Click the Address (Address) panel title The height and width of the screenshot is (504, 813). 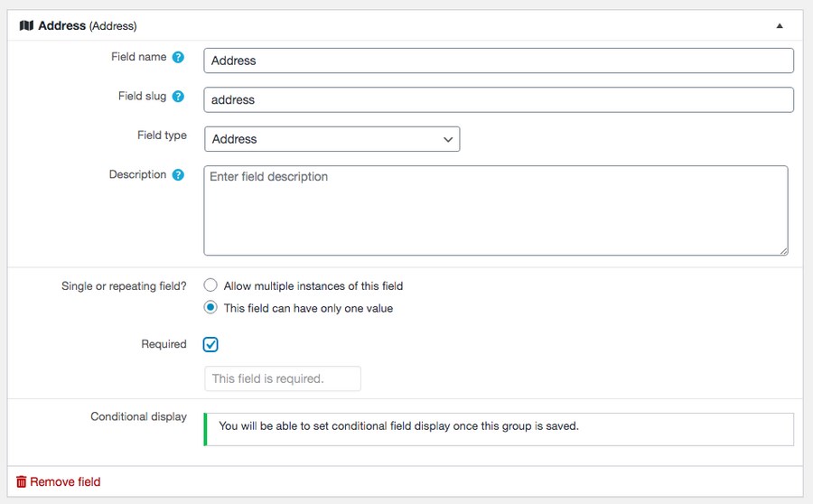point(88,26)
